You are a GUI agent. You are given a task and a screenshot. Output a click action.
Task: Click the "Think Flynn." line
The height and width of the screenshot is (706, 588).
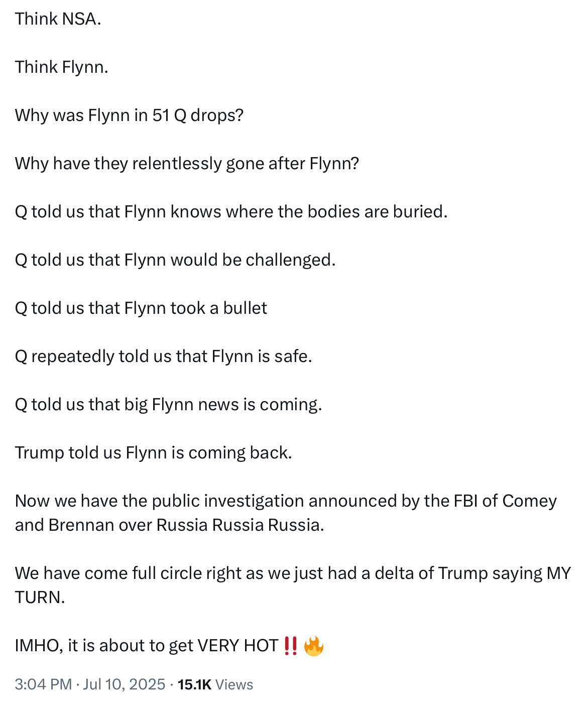coord(61,67)
